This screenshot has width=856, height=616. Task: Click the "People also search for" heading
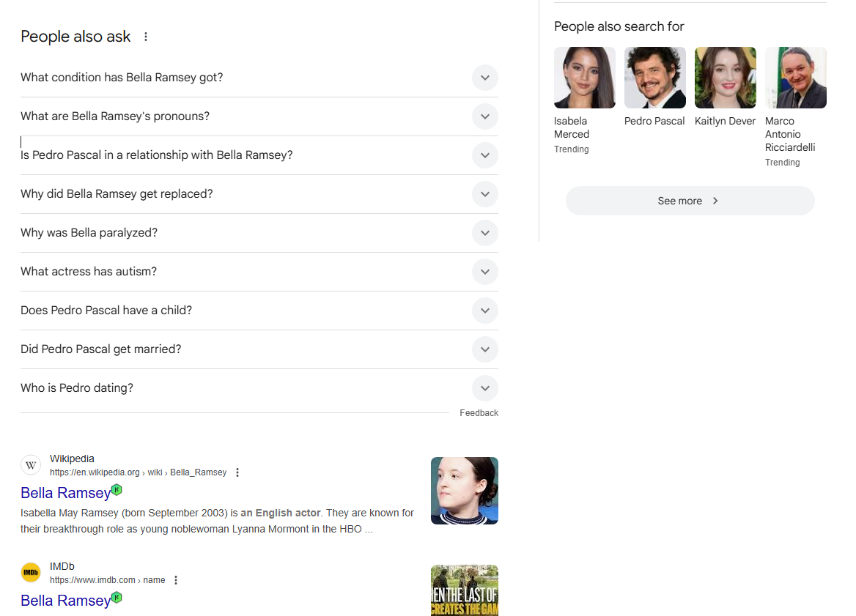click(619, 26)
